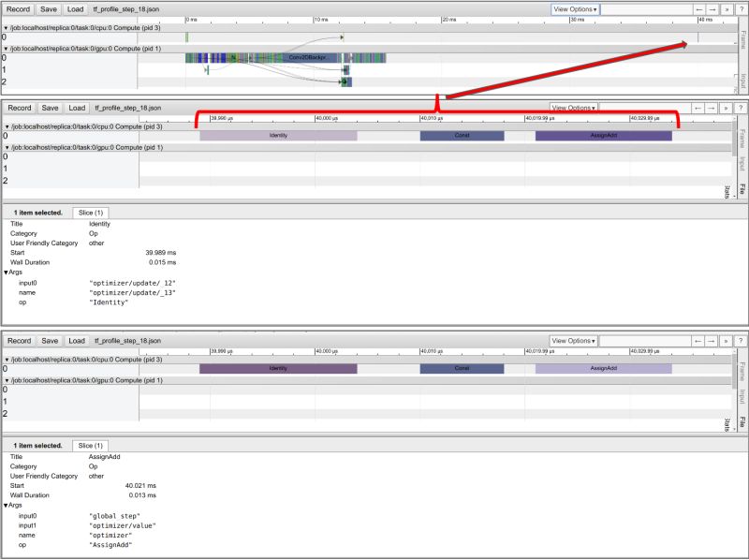
Task: Click the double-chevron icon next to the help button
Action: [x=727, y=9]
